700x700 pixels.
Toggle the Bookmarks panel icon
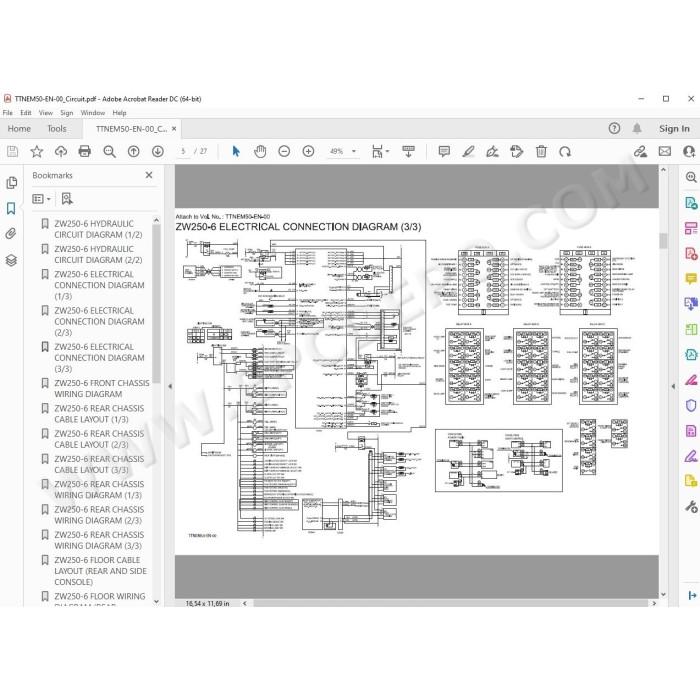pyautogui.click(x=11, y=208)
